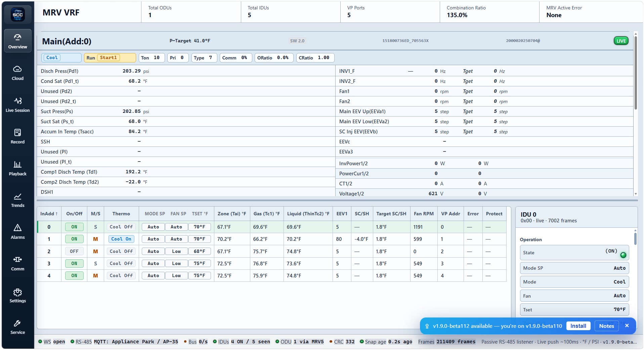Open the Alarms warning icon
The width and height of the screenshot is (644, 350).
[17, 228]
